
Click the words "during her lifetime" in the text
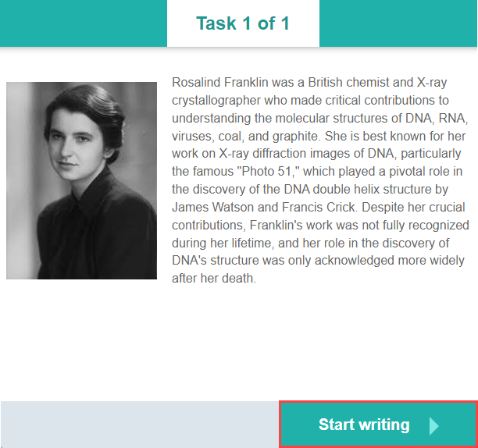tap(223, 243)
